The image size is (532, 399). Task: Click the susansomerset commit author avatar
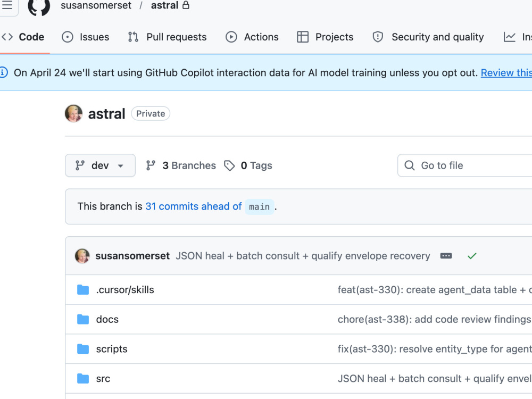(x=82, y=256)
